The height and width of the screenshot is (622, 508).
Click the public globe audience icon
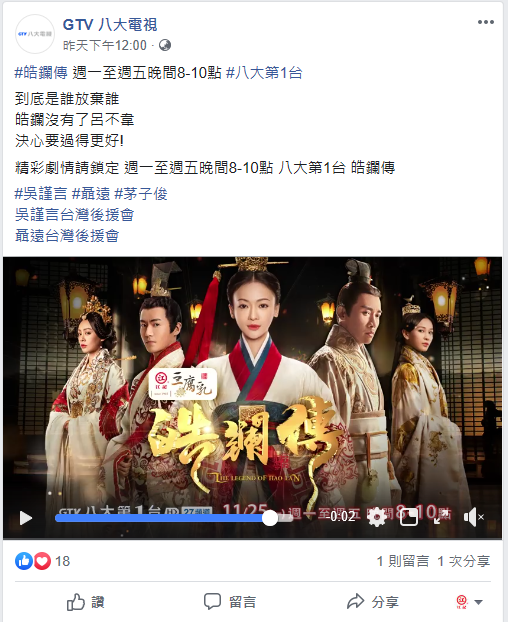(x=165, y=45)
